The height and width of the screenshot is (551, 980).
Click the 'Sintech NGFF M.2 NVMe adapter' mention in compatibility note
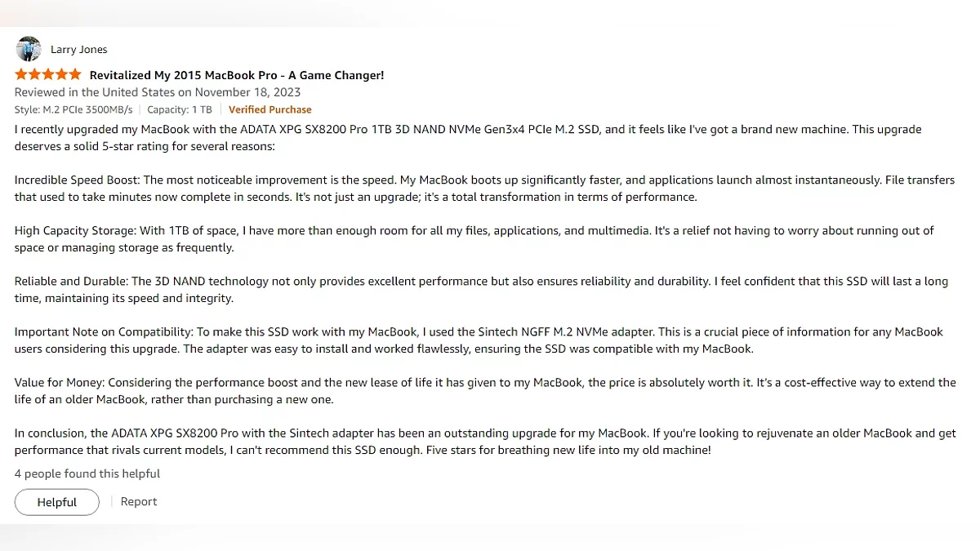[x=567, y=332]
